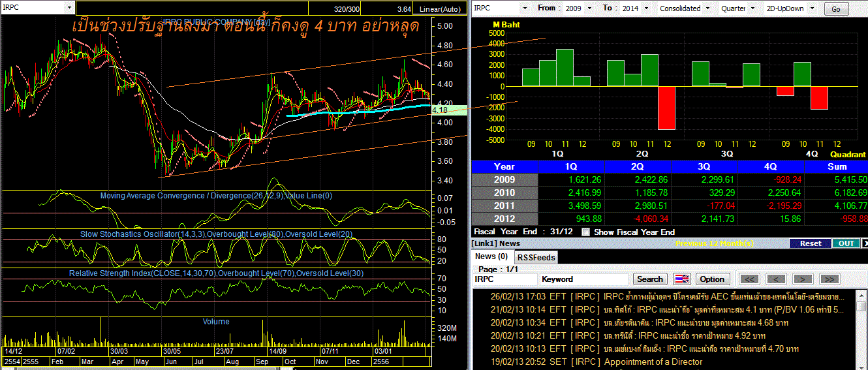Expand the IRPC symbol dropdown in financials panel
868x370 pixels.
click(525, 8)
